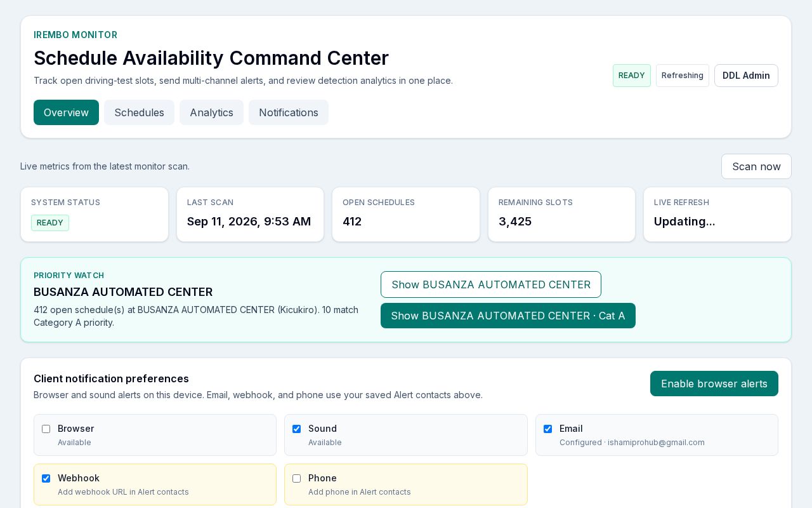Click the DDL Admin button
The height and width of the screenshot is (508, 812).
pyautogui.click(x=746, y=76)
